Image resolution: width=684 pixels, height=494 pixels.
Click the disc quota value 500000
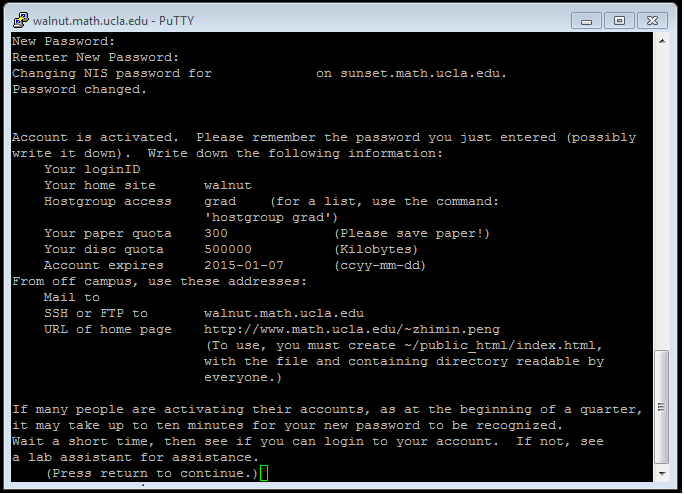[x=228, y=249]
